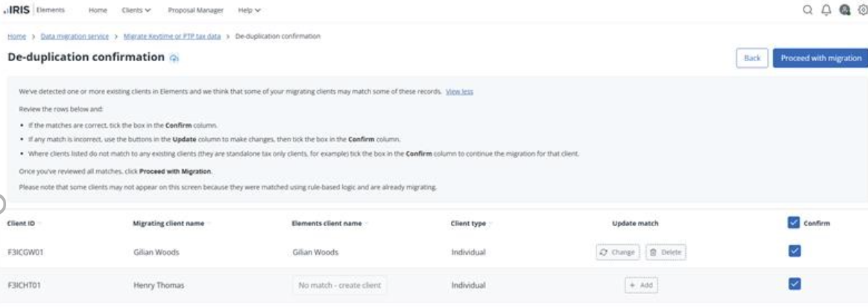This screenshot has width=868, height=308.
Task: Untick Confirm checkbox for Henry Thomas
Action: (794, 283)
